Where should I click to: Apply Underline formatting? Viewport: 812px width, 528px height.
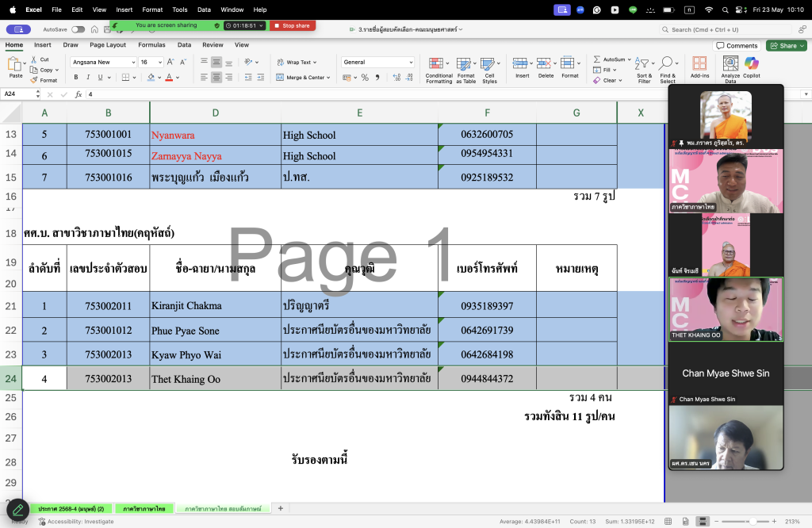[x=100, y=77]
